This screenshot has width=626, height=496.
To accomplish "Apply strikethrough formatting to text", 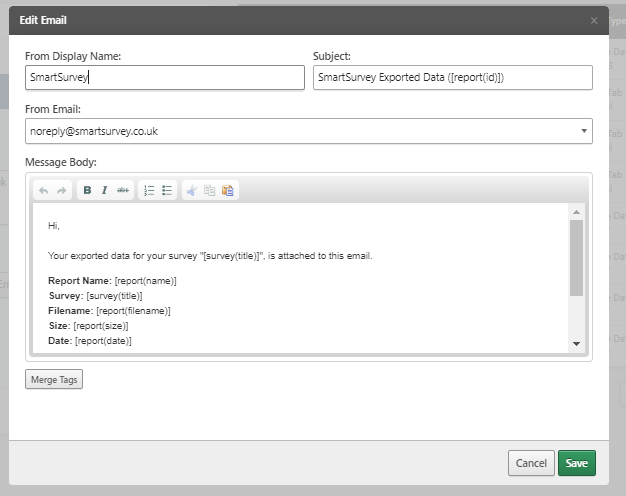I will [122, 190].
